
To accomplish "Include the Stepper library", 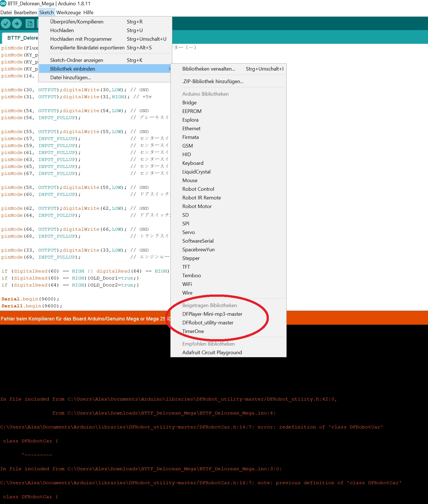I will tap(228, 258).
